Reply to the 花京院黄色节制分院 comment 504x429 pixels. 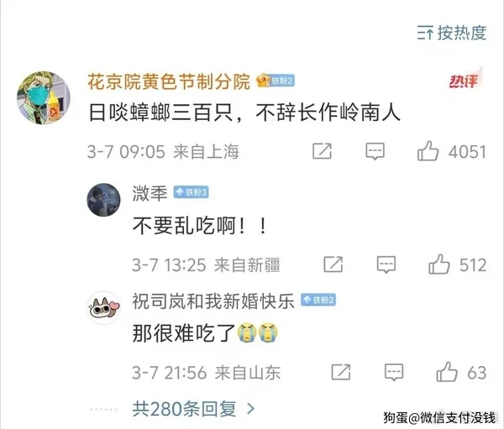[x=375, y=151]
